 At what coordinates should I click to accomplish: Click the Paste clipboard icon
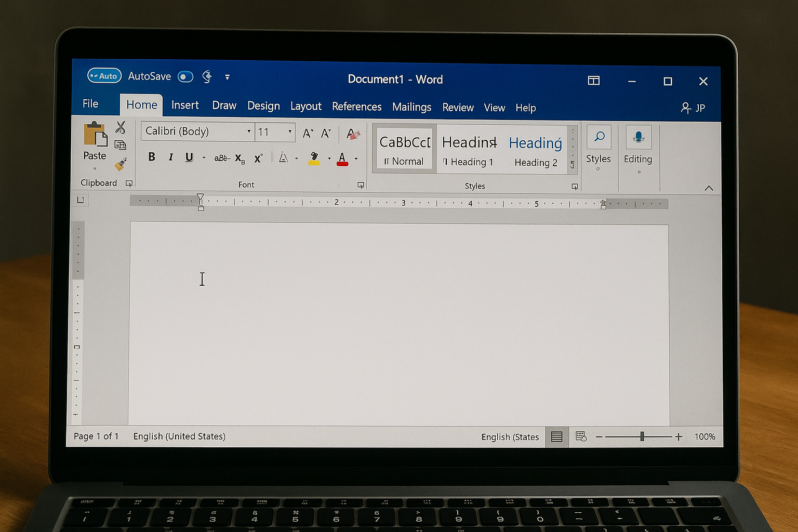95,134
